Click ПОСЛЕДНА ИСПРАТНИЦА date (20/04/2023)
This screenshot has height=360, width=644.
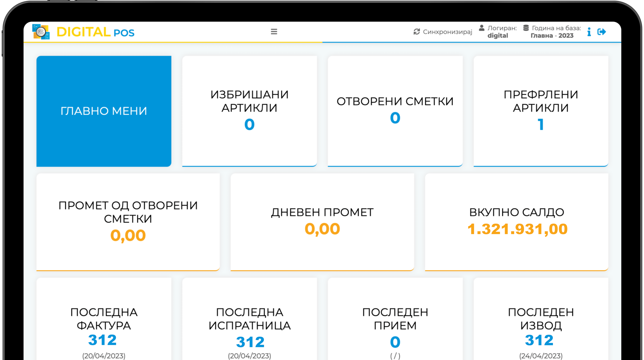click(x=250, y=356)
